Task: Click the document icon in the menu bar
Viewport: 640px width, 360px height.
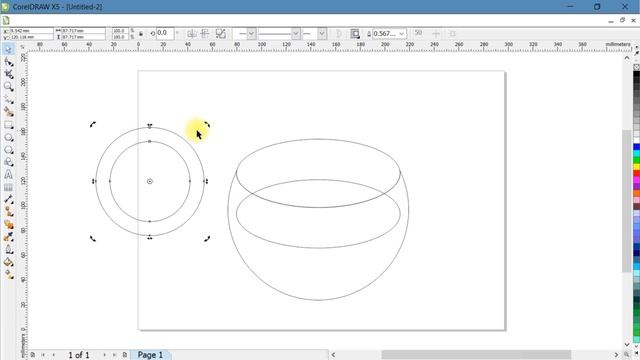Action: tap(6, 20)
